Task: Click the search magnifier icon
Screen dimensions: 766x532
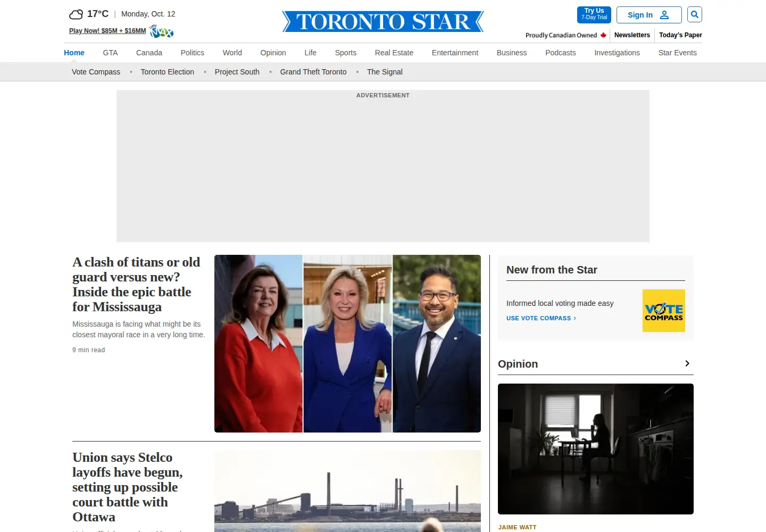Action: [694, 14]
